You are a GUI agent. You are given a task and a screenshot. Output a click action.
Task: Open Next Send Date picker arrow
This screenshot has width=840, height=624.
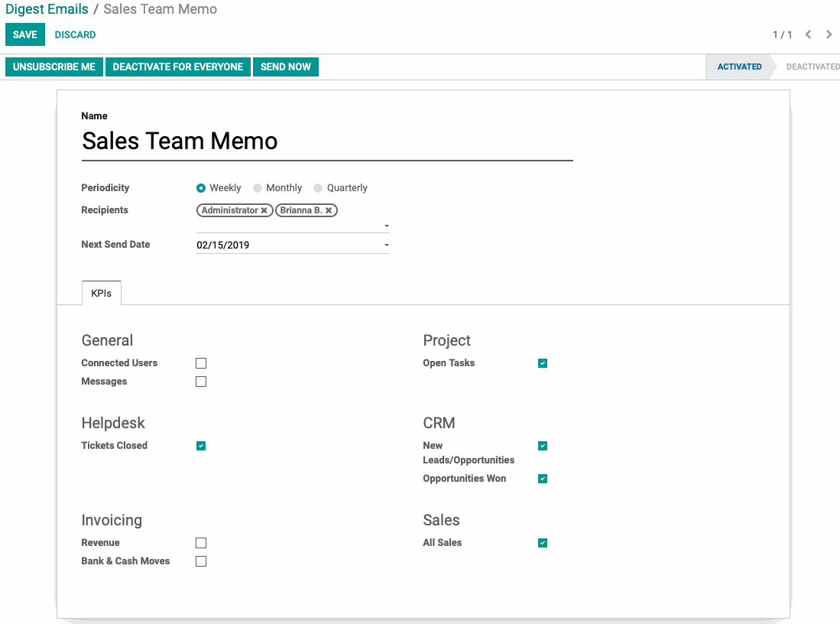[386, 245]
